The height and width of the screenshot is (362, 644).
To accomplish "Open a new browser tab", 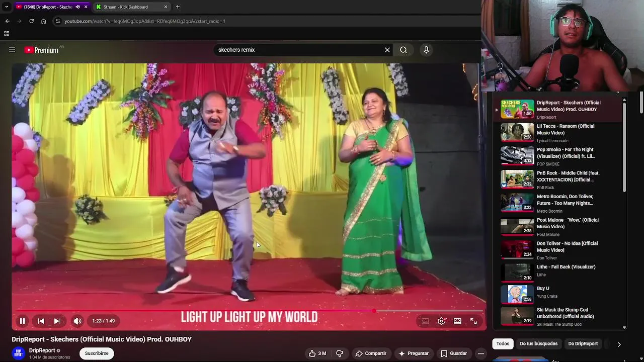I will pos(178,7).
